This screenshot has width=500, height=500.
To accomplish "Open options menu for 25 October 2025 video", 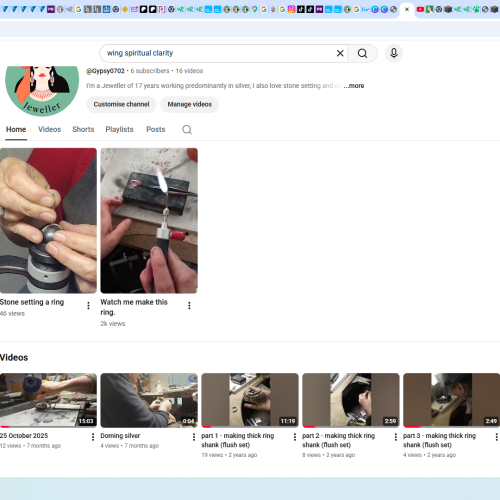I will pyautogui.click(x=93, y=437).
